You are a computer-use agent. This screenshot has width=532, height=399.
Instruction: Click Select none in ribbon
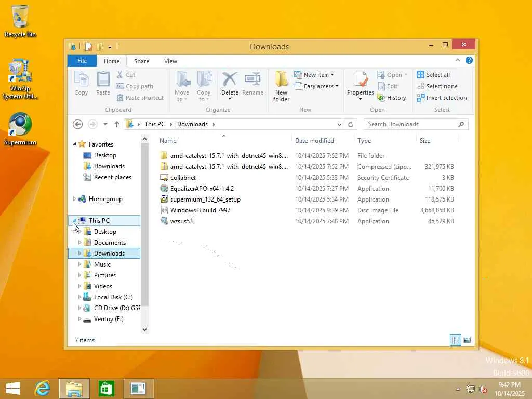[437, 86]
